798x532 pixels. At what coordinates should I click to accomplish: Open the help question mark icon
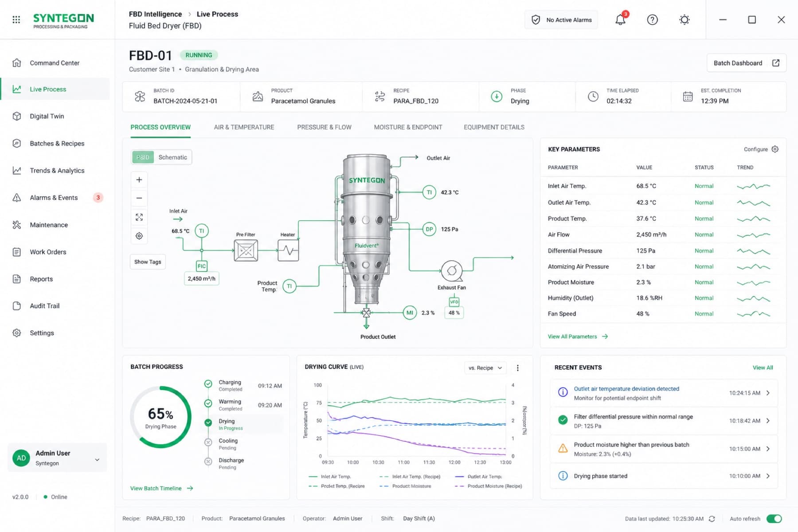[652, 20]
